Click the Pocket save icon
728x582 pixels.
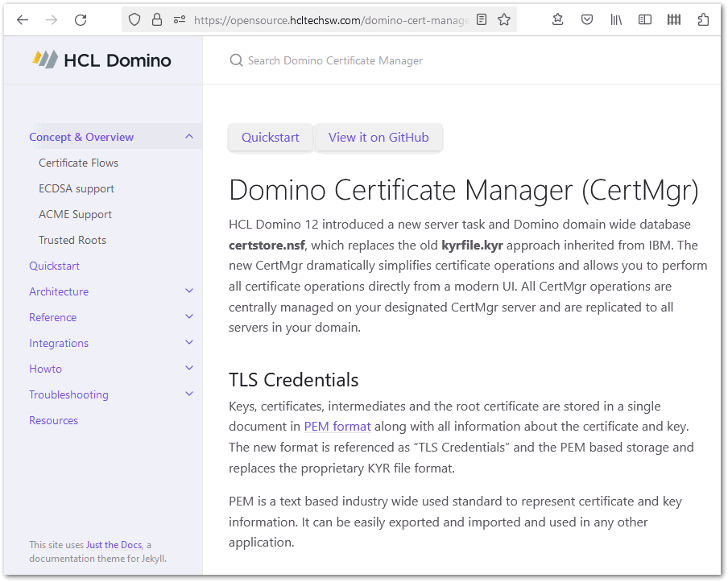[587, 19]
